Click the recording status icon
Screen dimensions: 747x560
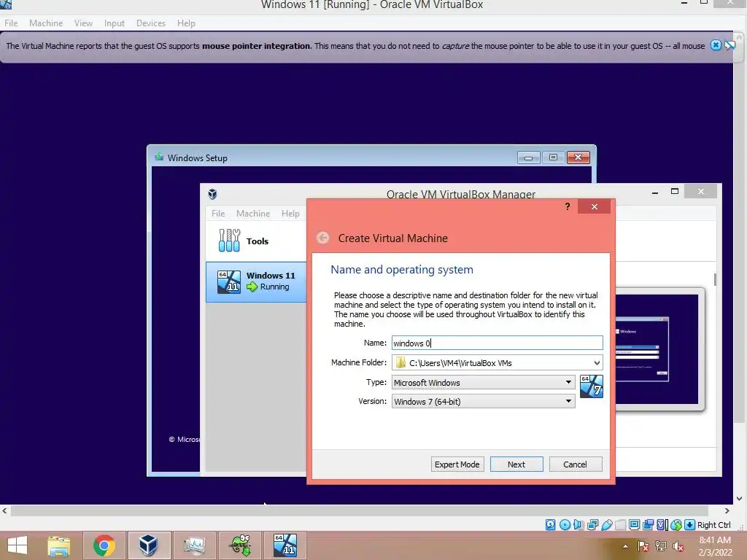pos(648,525)
